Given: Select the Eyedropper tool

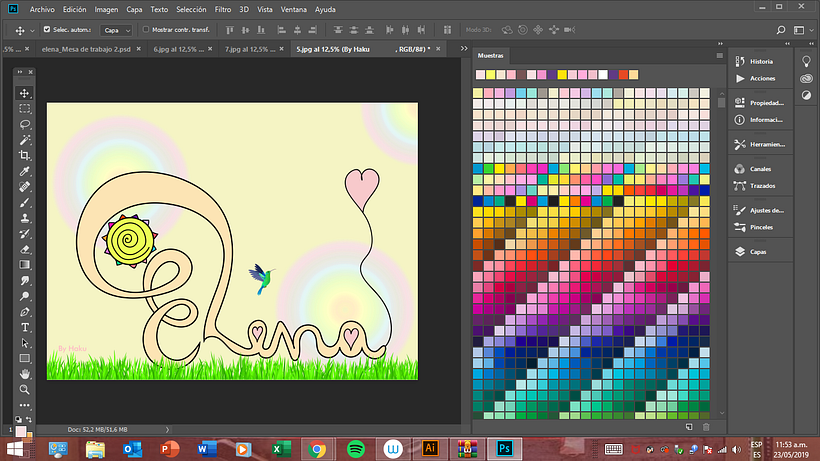Looking at the screenshot, I should tap(25, 171).
